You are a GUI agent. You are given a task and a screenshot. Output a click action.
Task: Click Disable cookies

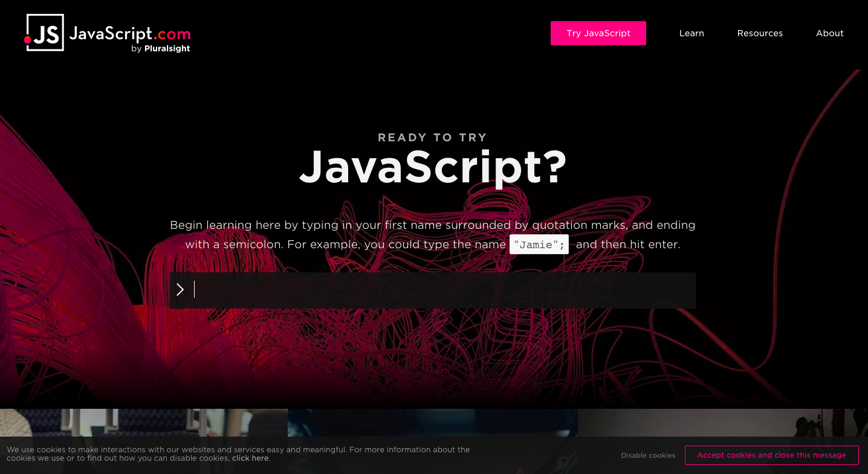tap(648, 455)
